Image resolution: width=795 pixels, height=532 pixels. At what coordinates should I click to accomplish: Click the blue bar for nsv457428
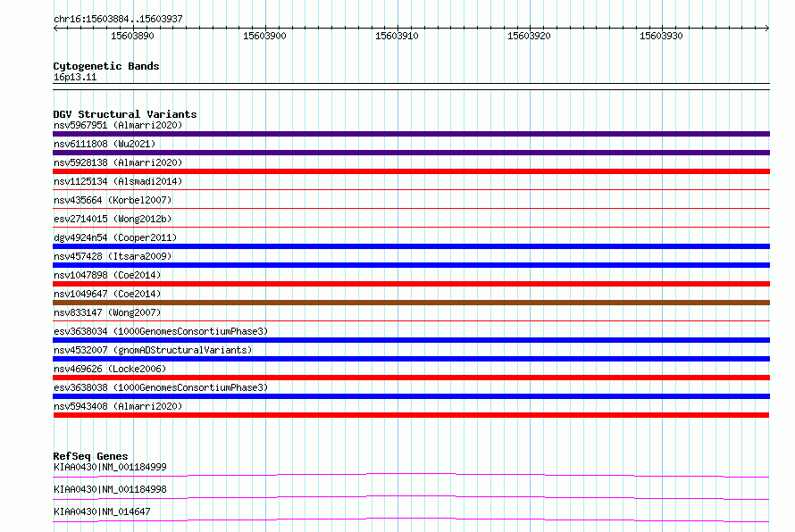(411, 265)
